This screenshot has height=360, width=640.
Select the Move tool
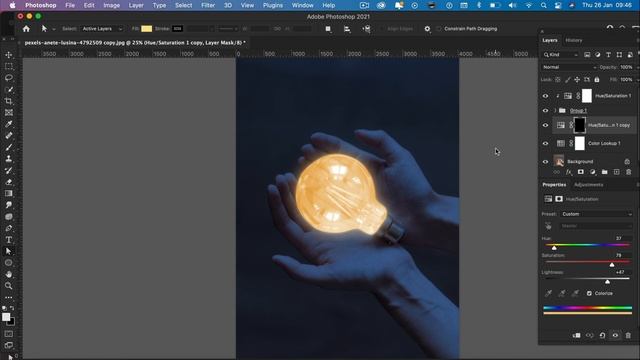pyautogui.click(x=9, y=55)
